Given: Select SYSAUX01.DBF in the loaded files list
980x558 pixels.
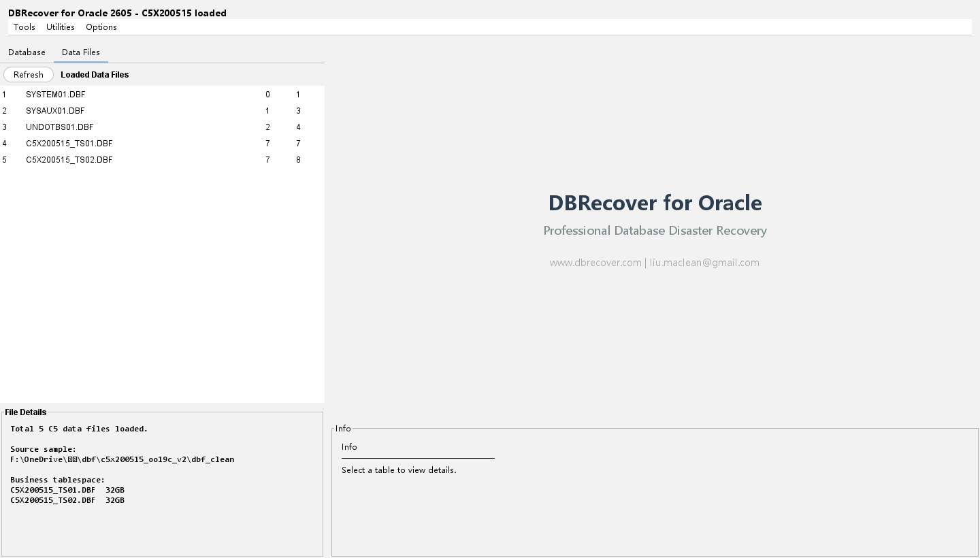Looking at the screenshot, I should click(162, 111).
